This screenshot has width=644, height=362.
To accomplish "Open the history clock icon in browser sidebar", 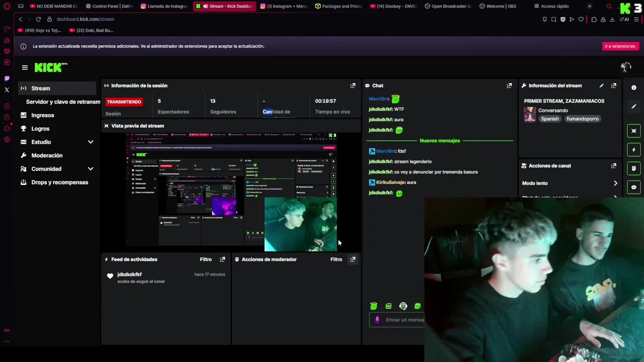I will (7, 117).
